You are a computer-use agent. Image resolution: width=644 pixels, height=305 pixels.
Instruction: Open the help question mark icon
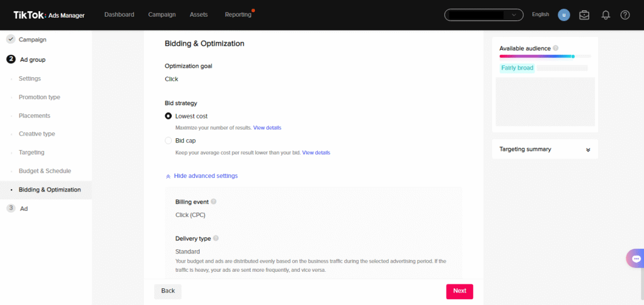click(625, 15)
